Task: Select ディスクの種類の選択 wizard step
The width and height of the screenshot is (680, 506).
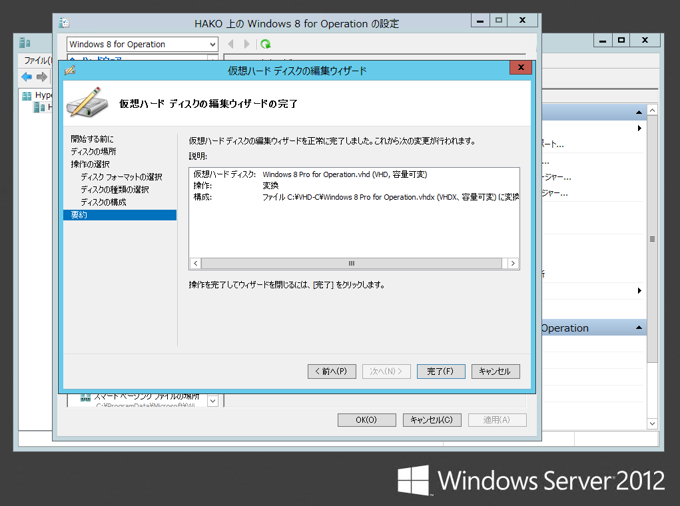Action: click(115, 189)
